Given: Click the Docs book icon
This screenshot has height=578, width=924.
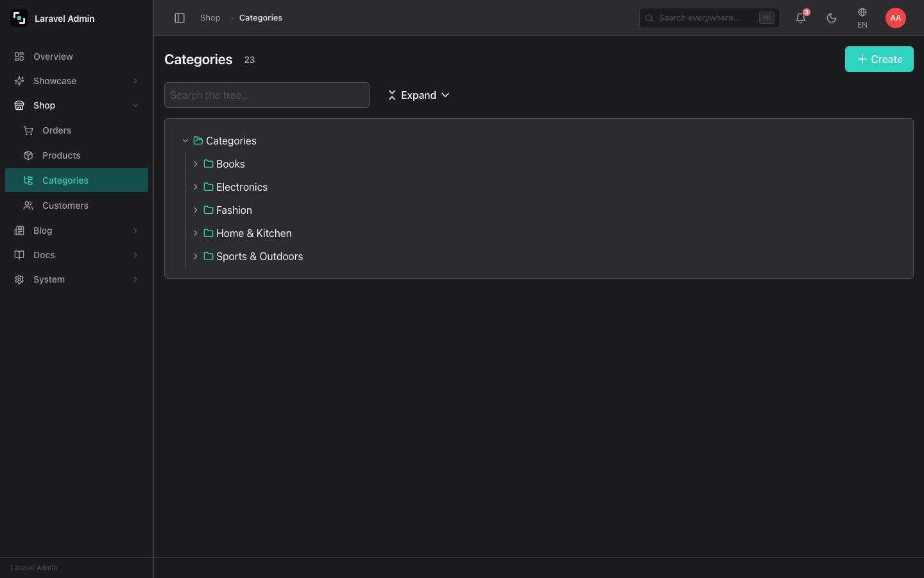Looking at the screenshot, I should coord(19,255).
